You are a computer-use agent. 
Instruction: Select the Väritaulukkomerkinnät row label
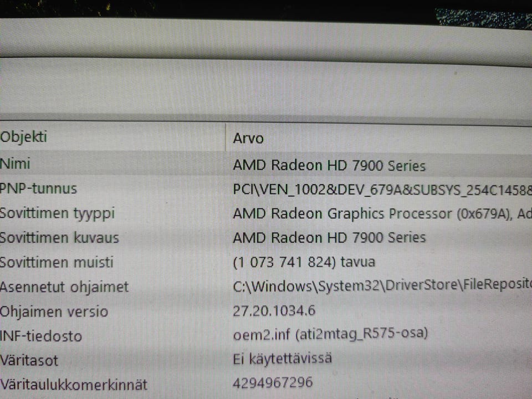tap(74, 385)
